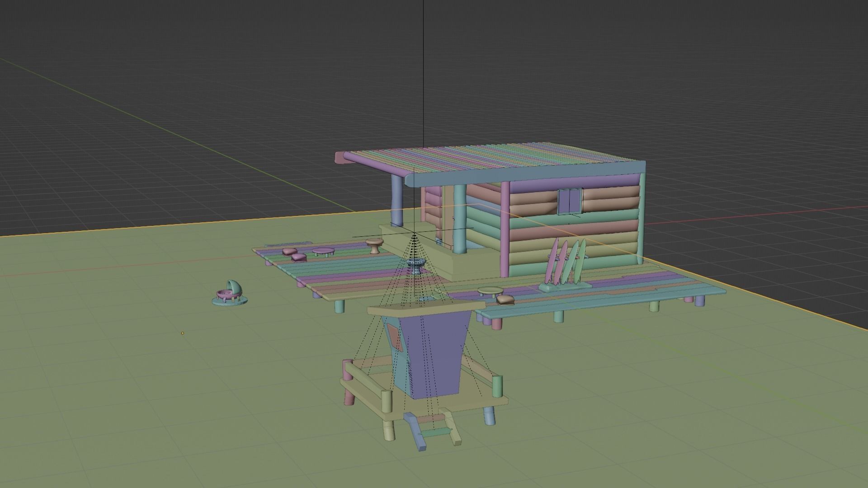Select the mushroom-shaped stool on the left deck

(x=374, y=246)
